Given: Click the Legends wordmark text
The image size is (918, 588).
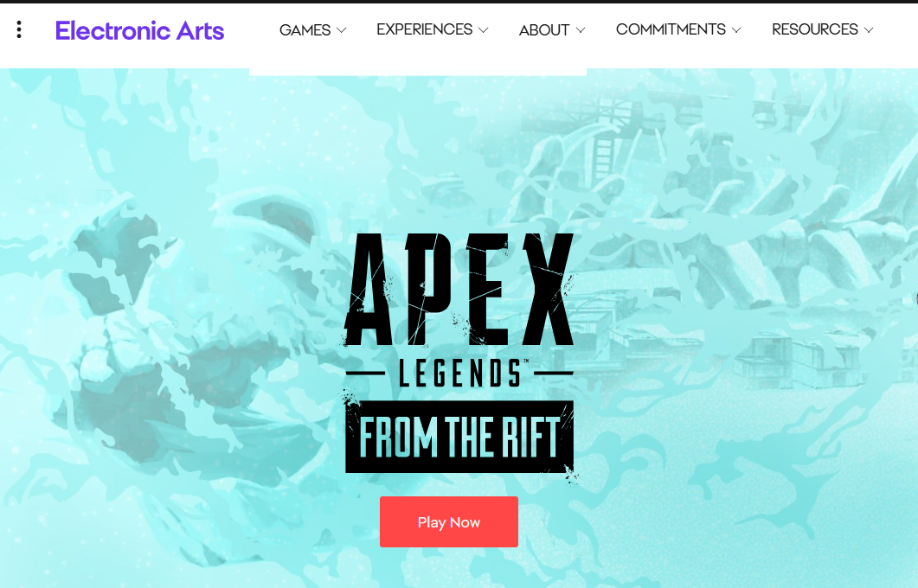Looking at the screenshot, I should pyautogui.click(x=459, y=373).
